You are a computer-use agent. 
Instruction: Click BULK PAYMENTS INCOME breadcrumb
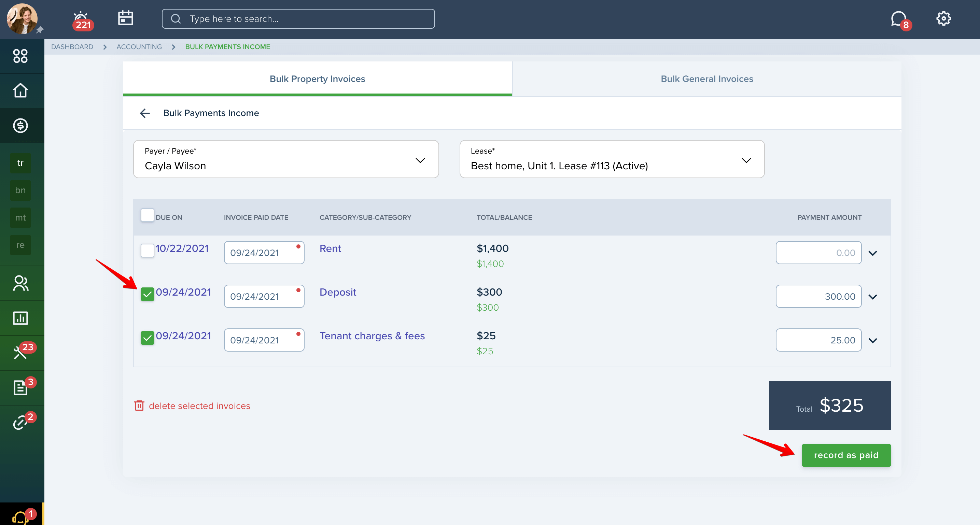227,47
